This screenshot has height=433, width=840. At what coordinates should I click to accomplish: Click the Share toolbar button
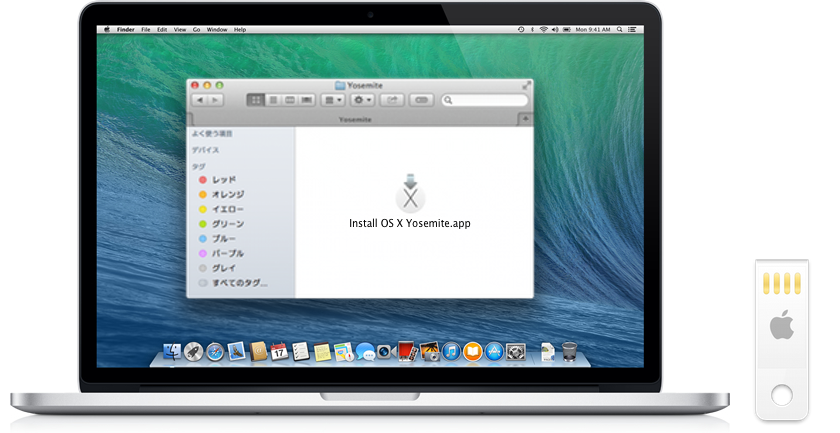[392, 100]
